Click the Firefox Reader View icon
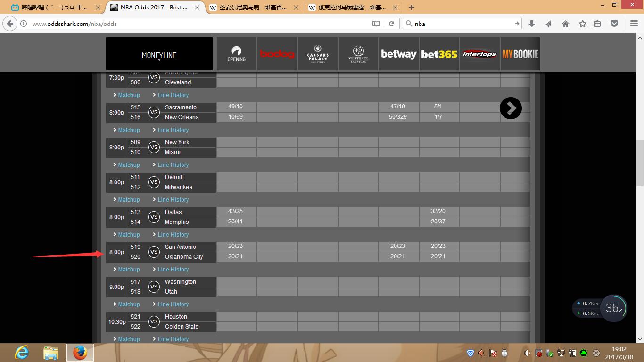 (x=376, y=24)
